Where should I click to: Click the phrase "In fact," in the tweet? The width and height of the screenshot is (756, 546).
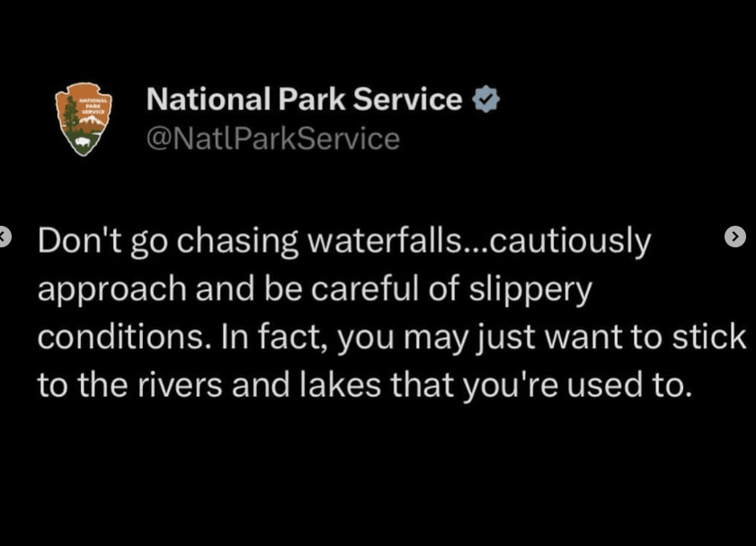pyautogui.click(x=273, y=336)
